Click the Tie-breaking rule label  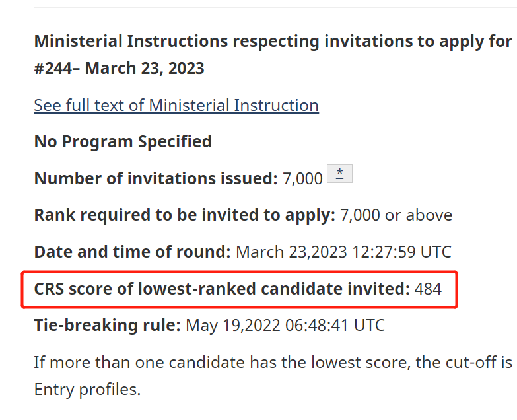click(107, 325)
